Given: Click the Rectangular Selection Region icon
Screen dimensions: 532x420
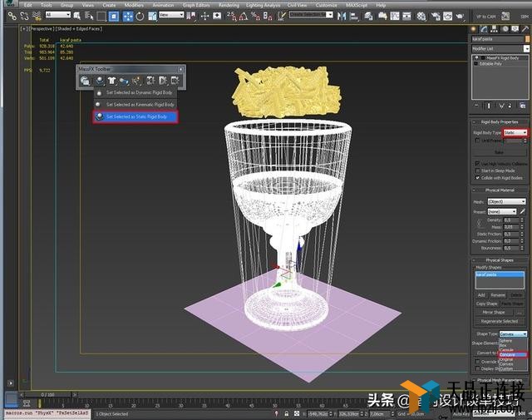Looking at the screenshot, I should (x=101, y=16).
